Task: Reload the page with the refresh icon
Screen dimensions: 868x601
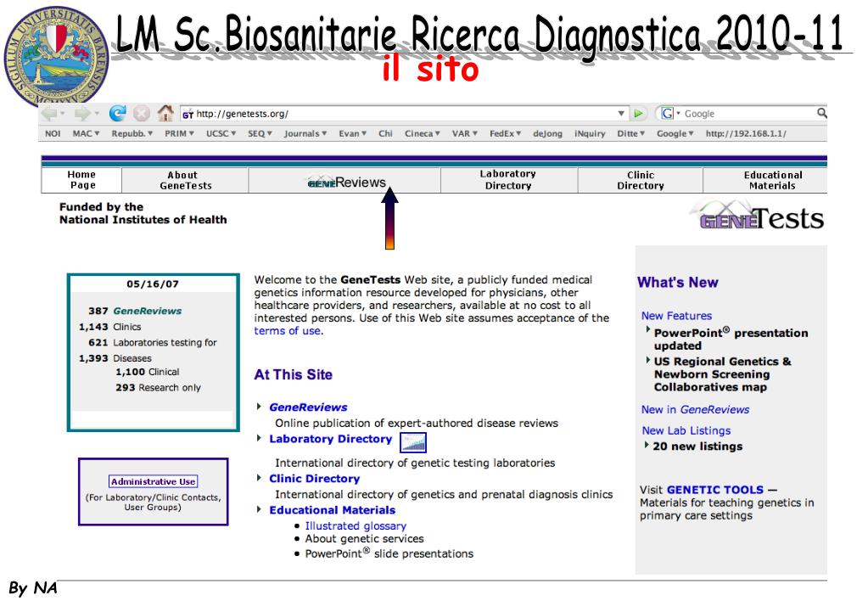Action: coord(117,113)
